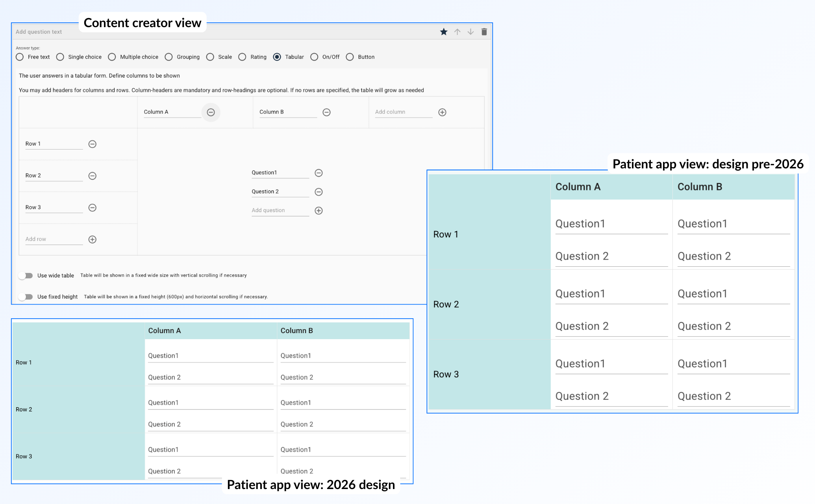Select Multiple choice answer type
The width and height of the screenshot is (815, 504).
click(112, 57)
